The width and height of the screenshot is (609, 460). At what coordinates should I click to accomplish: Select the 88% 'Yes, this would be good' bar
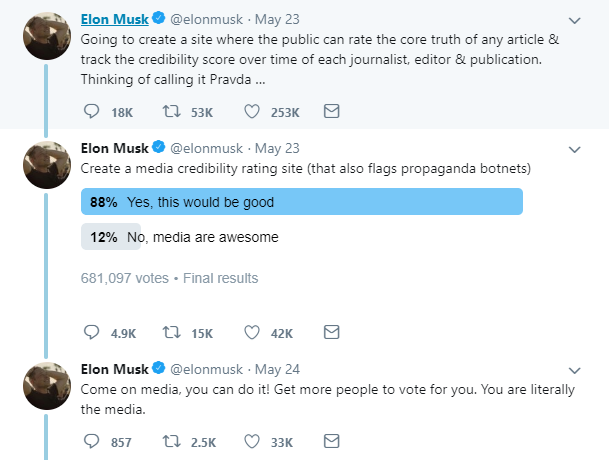tap(301, 202)
